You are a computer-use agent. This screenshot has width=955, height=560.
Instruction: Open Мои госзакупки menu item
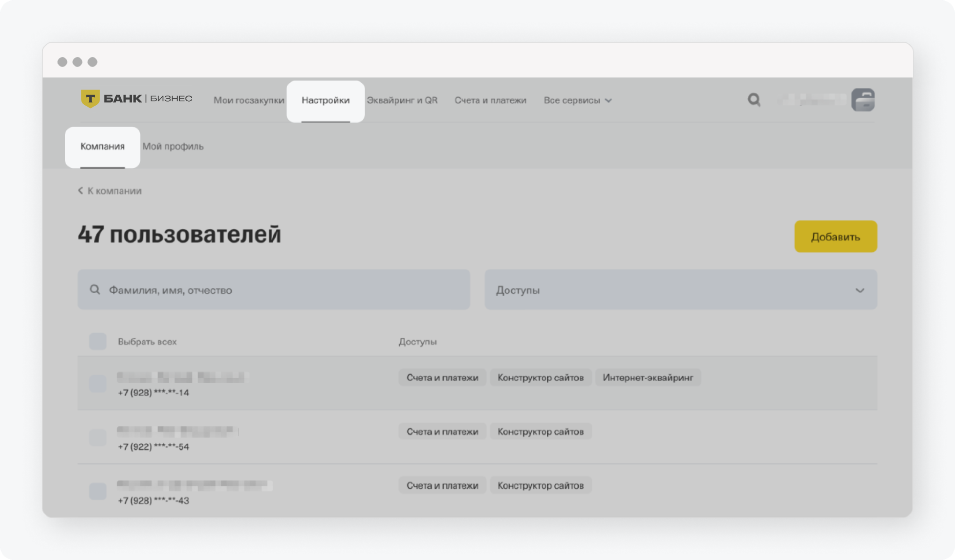249,100
